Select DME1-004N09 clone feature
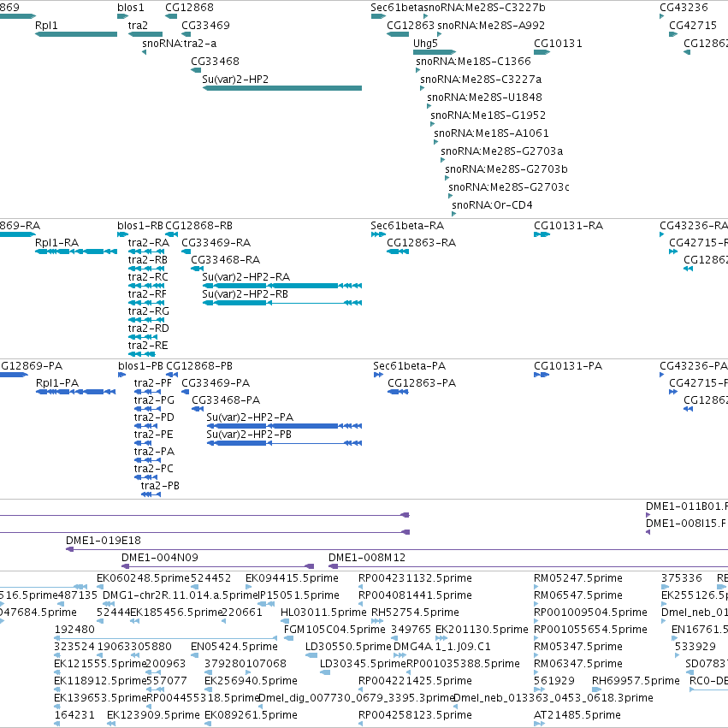This screenshot has height=728, width=728. point(218,566)
